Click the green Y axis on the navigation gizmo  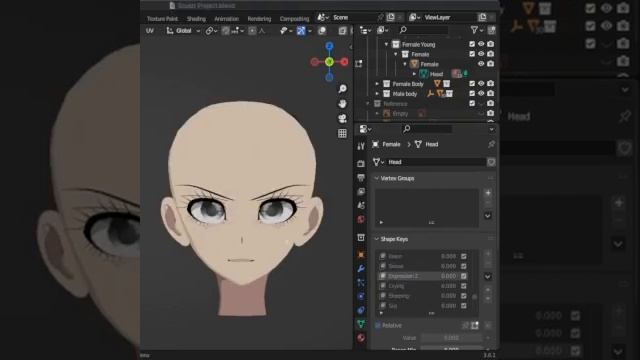(x=329, y=62)
